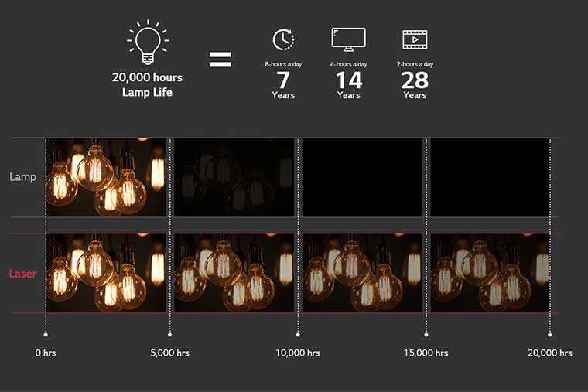Open the bright Lamp row image at 0–5,000 hrs
Viewport: 588px width, 392px height.
click(106, 177)
